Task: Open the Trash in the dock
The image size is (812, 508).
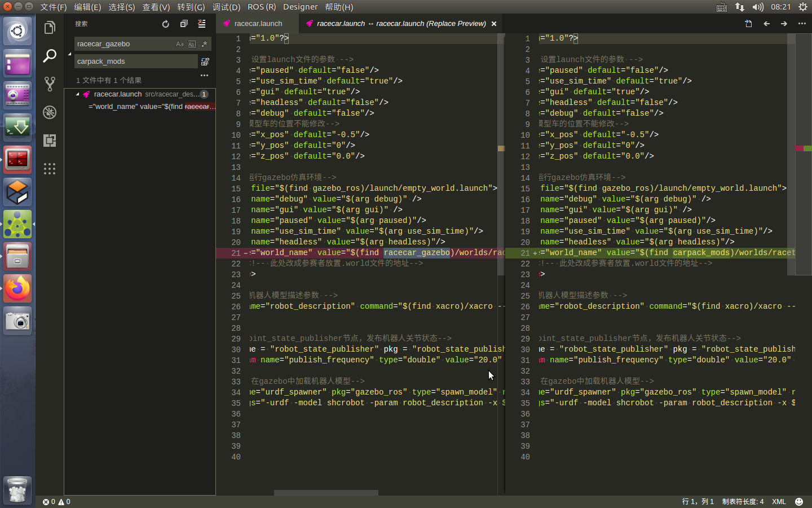Action: (x=17, y=490)
